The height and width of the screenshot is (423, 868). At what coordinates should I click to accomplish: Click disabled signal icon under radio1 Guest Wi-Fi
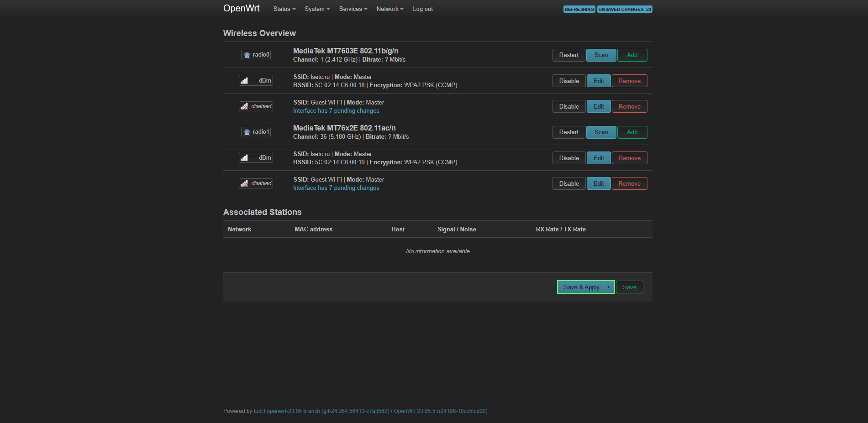(256, 183)
